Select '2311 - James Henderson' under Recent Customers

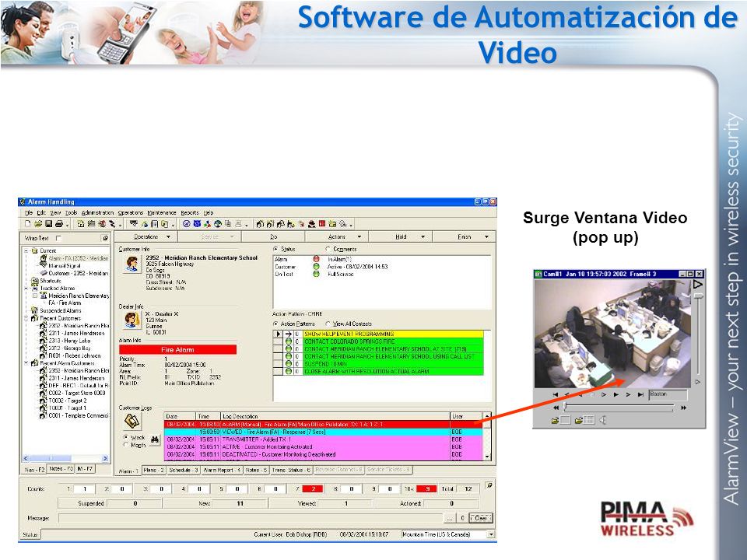(x=75, y=334)
